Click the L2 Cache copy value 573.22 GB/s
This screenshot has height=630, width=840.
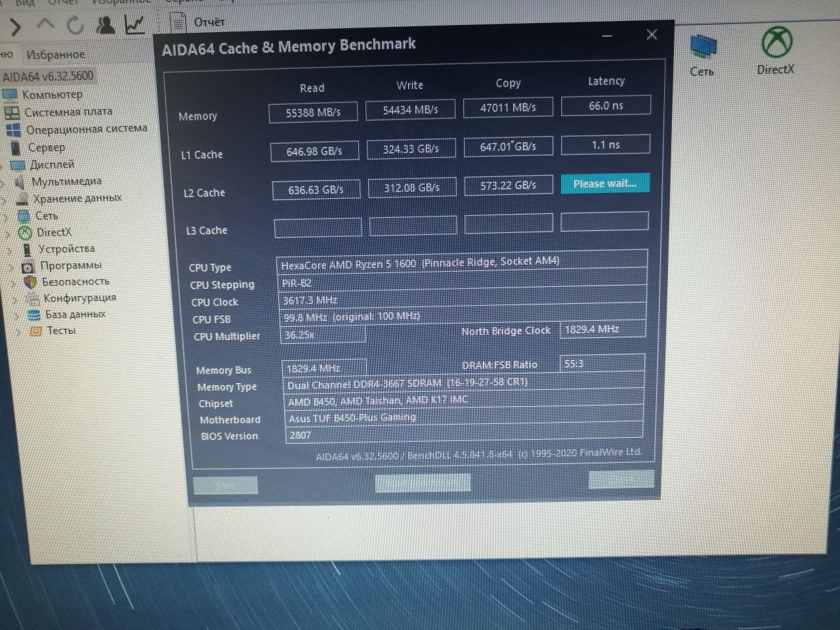[509, 186]
